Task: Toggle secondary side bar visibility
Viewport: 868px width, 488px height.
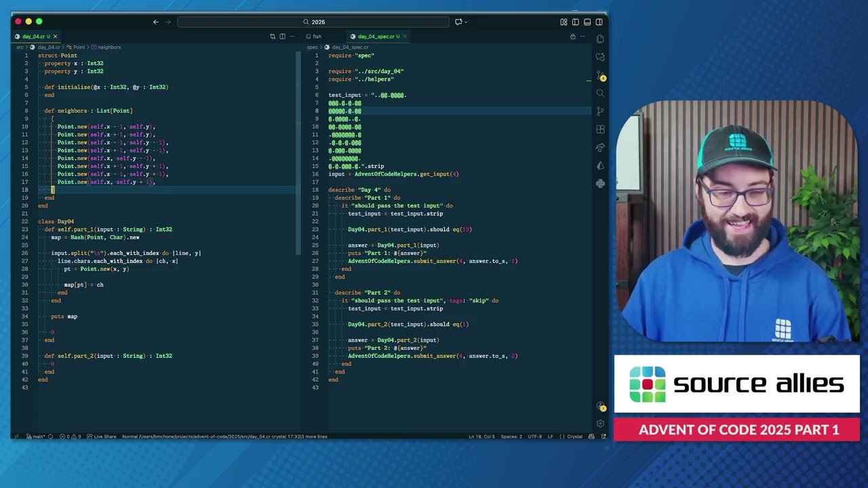Action: 599,22
